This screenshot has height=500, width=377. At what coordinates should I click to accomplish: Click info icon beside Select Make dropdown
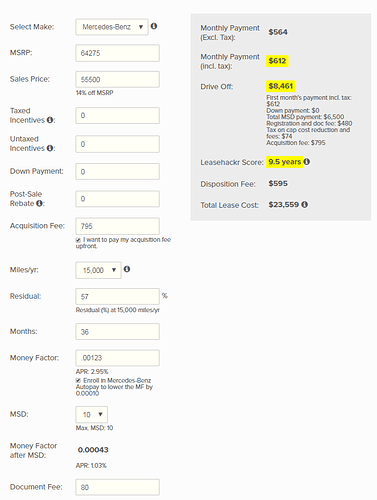[154, 26]
